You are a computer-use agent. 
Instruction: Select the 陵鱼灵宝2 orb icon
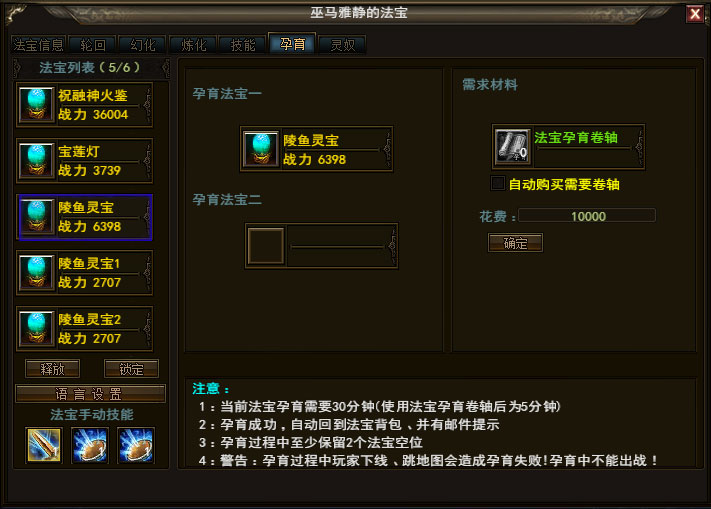36,329
